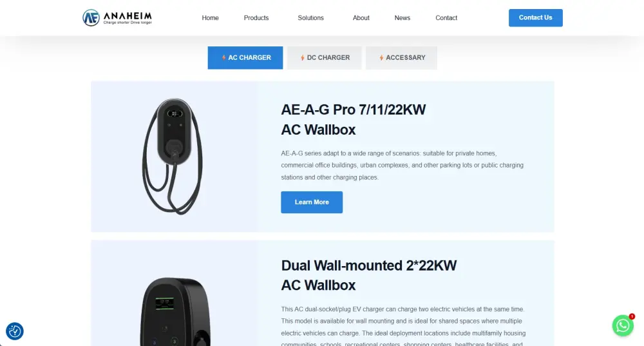Viewport: 644px width, 346px height.
Task: Switch to the ACCESSARY tab
Action: click(401, 57)
